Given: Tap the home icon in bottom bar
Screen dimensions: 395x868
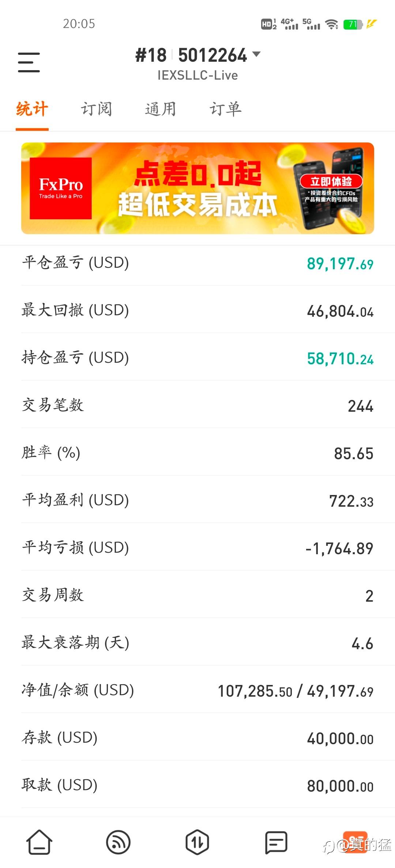Looking at the screenshot, I should [39, 842].
